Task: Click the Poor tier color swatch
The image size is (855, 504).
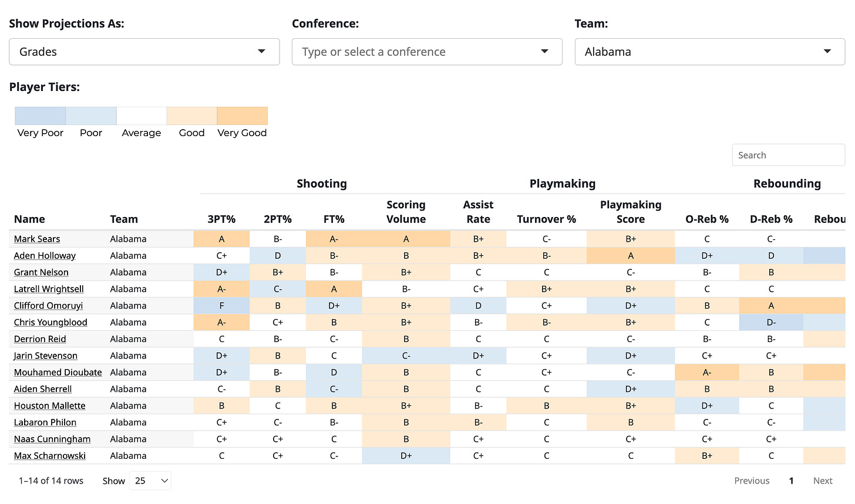Action: pyautogui.click(x=90, y=116)
